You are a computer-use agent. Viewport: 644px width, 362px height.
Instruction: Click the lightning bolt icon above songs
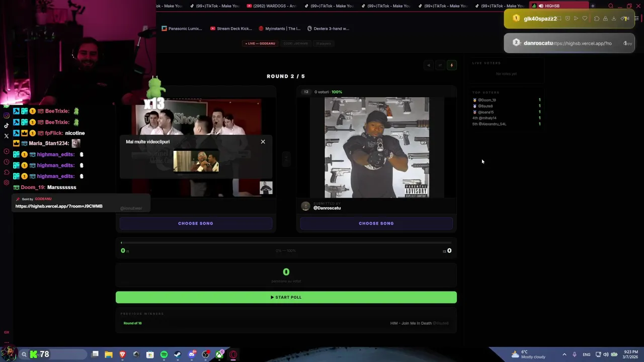coord(452,65)
